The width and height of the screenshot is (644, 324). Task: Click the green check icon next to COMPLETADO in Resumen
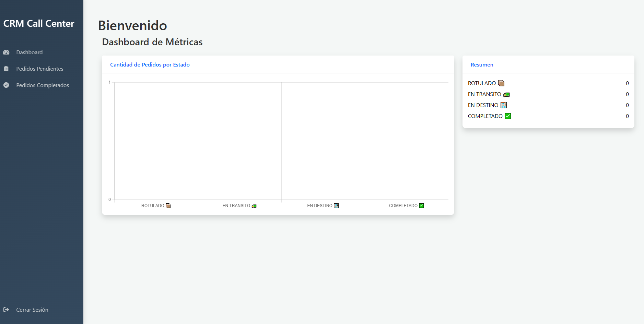point(508,116)
